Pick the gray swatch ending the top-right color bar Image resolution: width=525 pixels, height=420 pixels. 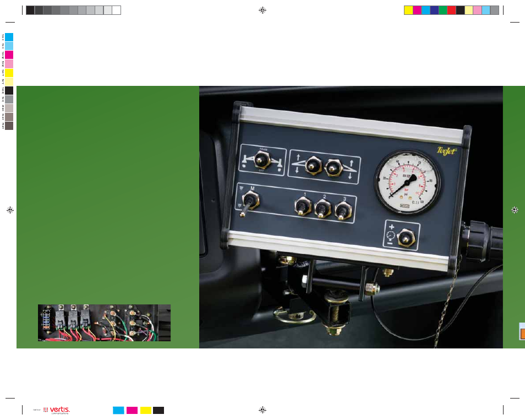pyautogui.click(x=495, y=10)
